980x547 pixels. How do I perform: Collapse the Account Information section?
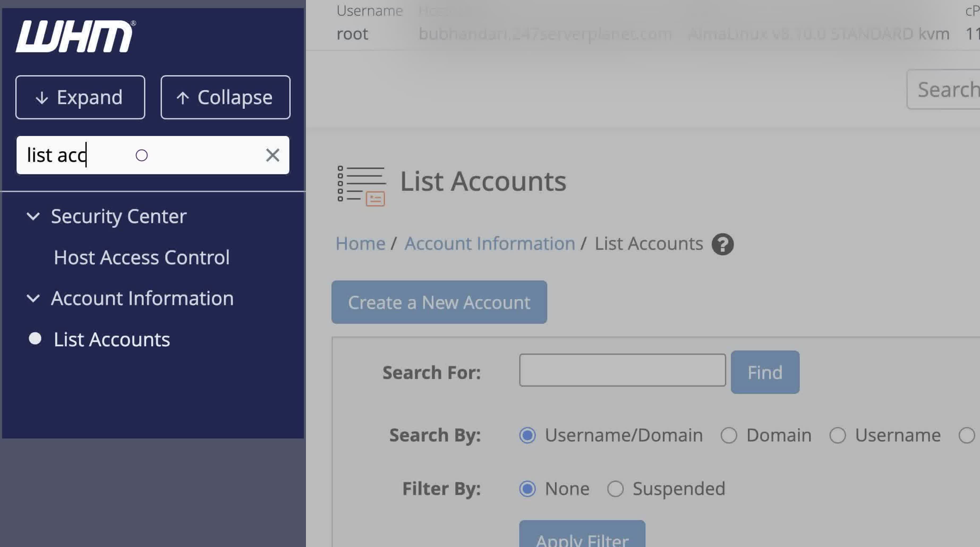point(33,299)
